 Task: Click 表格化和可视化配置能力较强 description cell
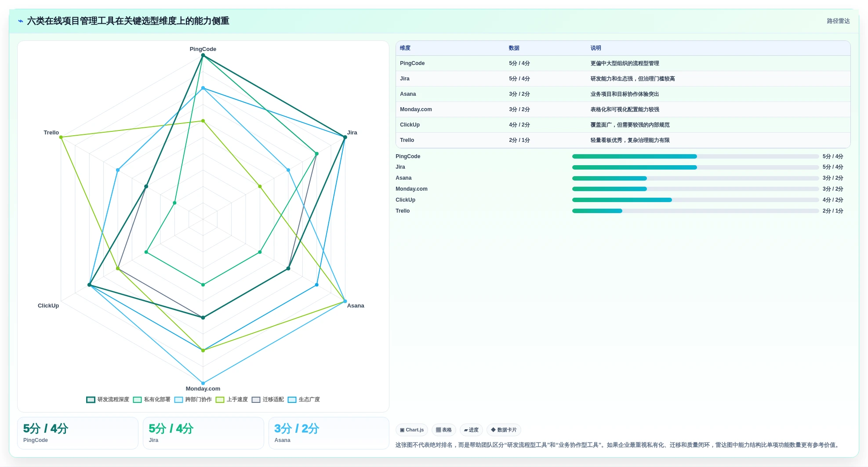pos(625,109)
